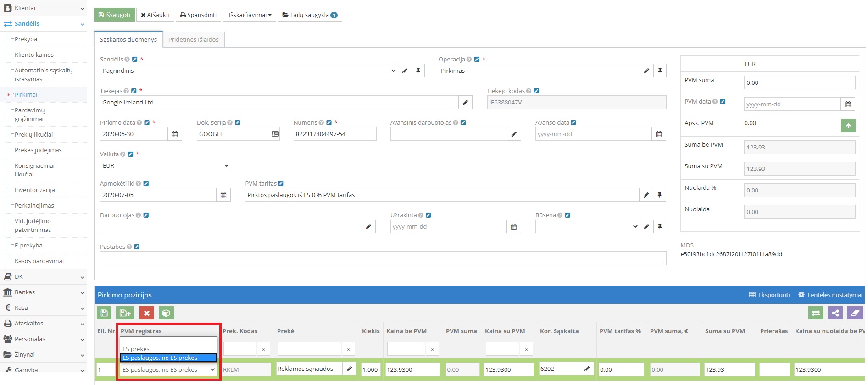The width and height of the screenshot is (868, 385).
Task: Click the purple share icon button
Action: click(835, 313)
